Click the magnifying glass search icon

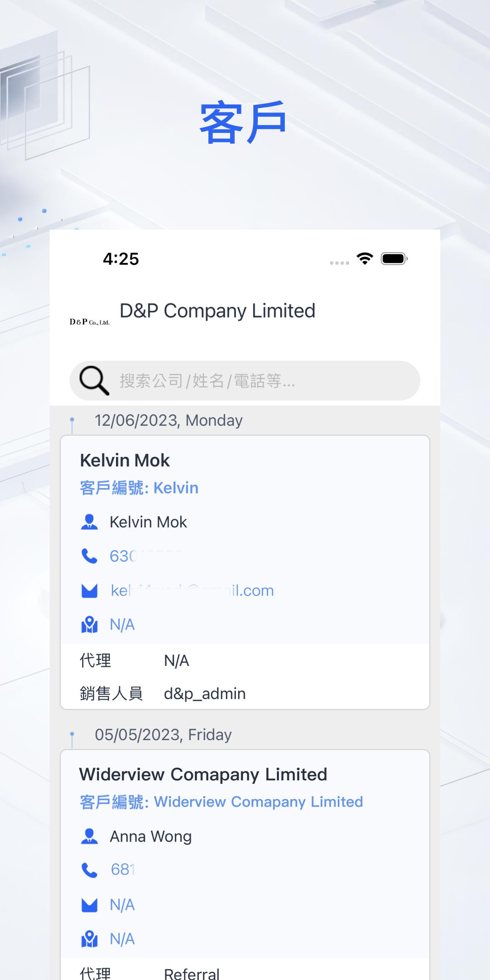pos(94,381)
